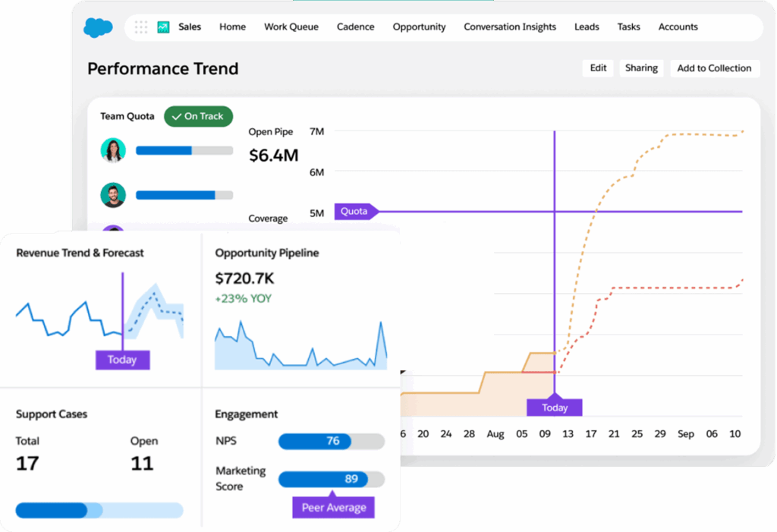This screenshot has height=532, width=777.
Task: Click the $6.4M Open Pipe value
Action: tap(273, 155)
